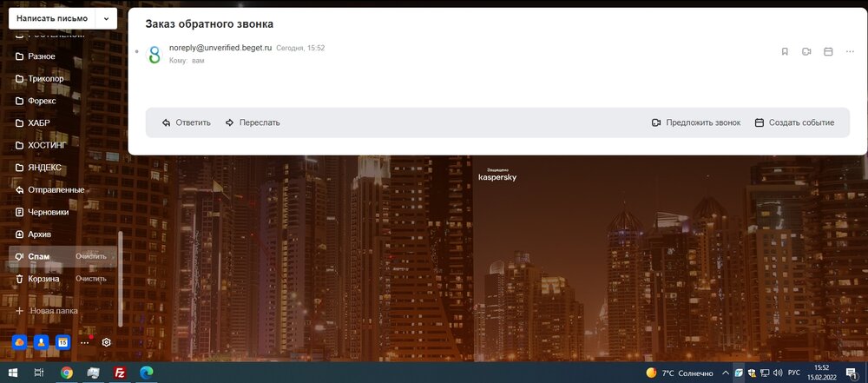Clear the Спам folder with Очистить
The height and width of the screenshot is (383, 868).
pyautogui.click(x=91, y=256)
